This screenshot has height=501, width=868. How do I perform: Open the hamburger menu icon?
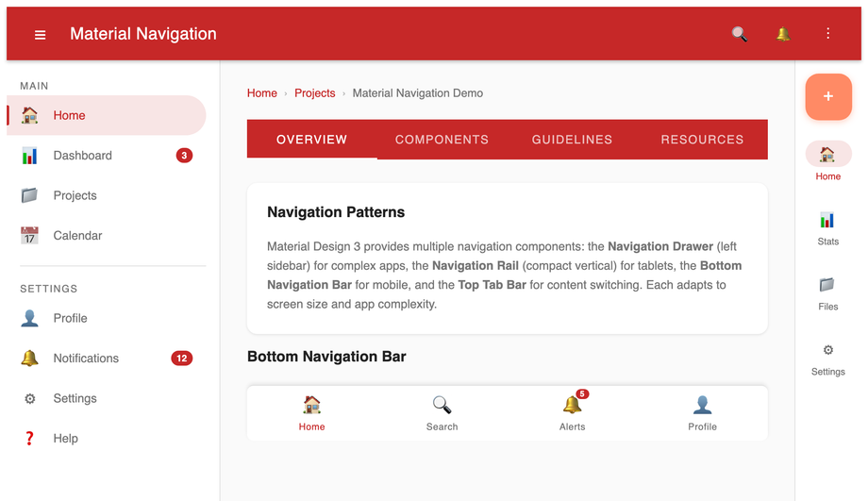click(40, 35)
